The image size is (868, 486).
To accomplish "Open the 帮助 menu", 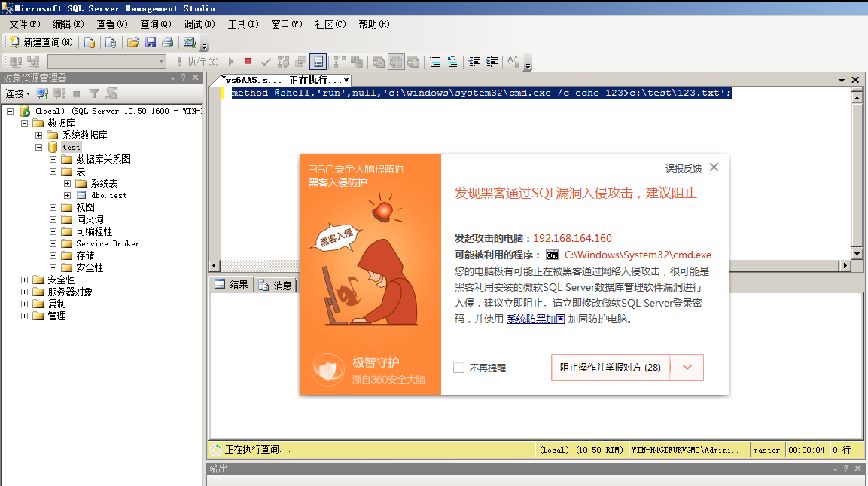I will point(373,24).
